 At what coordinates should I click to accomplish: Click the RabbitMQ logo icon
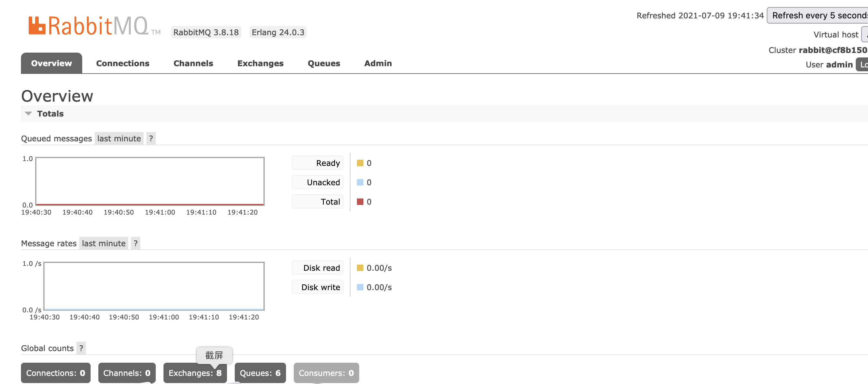point(37,25)
